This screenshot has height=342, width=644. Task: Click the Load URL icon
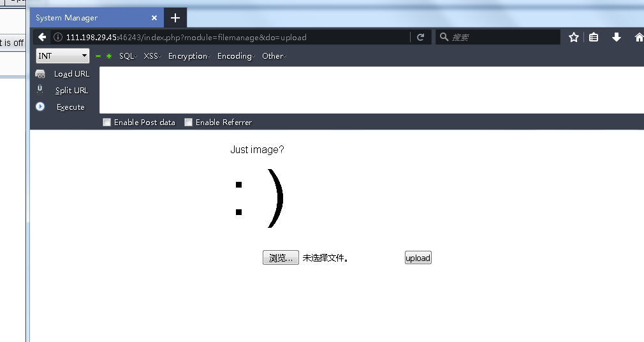[x=40, y=74]
